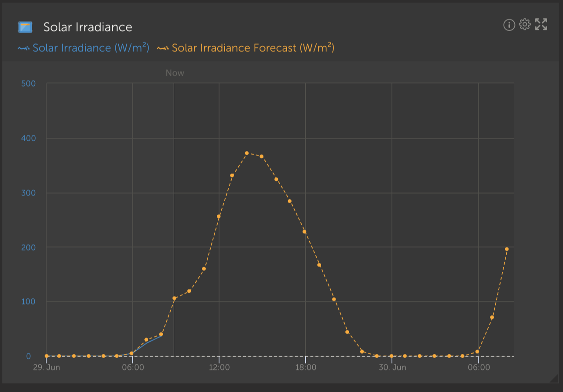
Task: Click the orange Forecast legend line icon
Action: (162, 48)
